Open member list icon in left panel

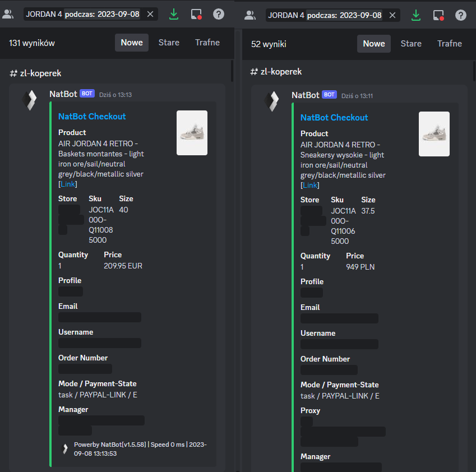tap(8, 14)
